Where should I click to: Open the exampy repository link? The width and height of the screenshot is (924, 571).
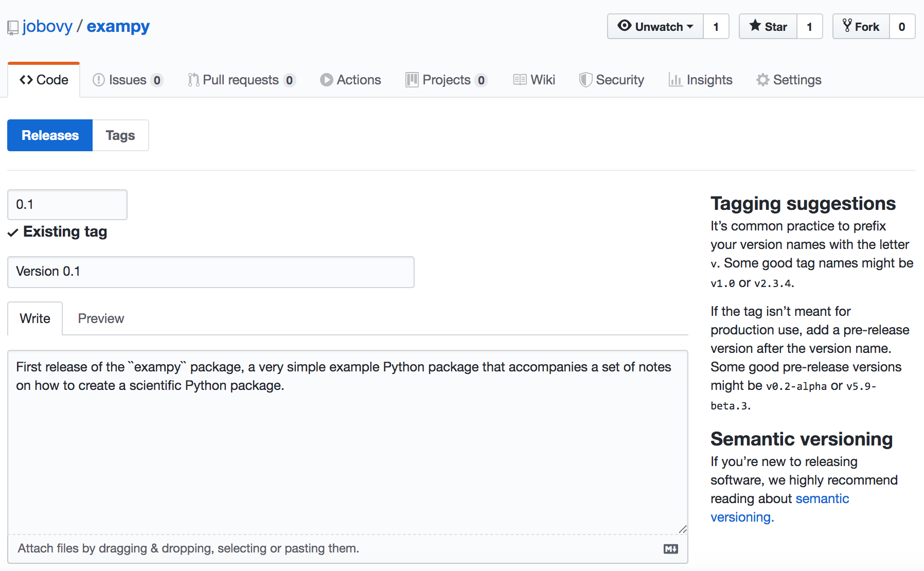pyautogui.click(x=118, y=26)
